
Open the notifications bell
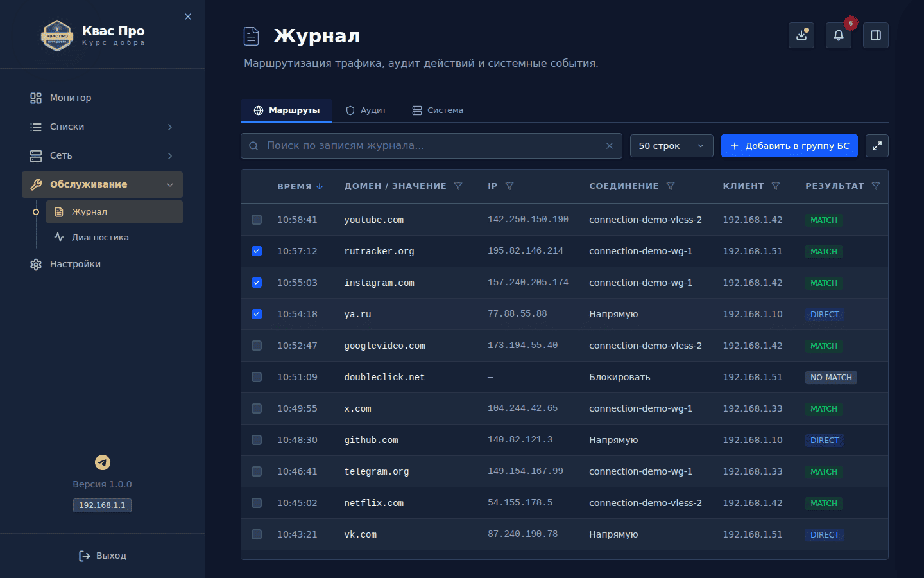(839, 35)
